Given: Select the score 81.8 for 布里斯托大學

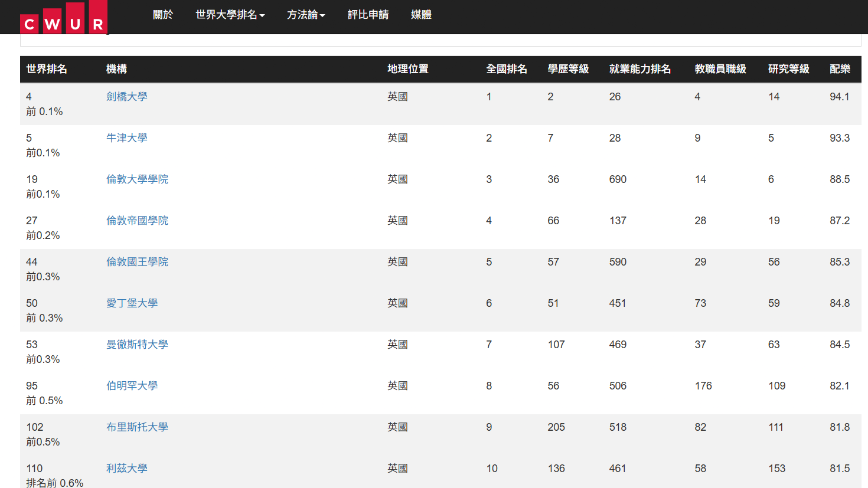Looking at the screenshot, I should pos(840,427).
